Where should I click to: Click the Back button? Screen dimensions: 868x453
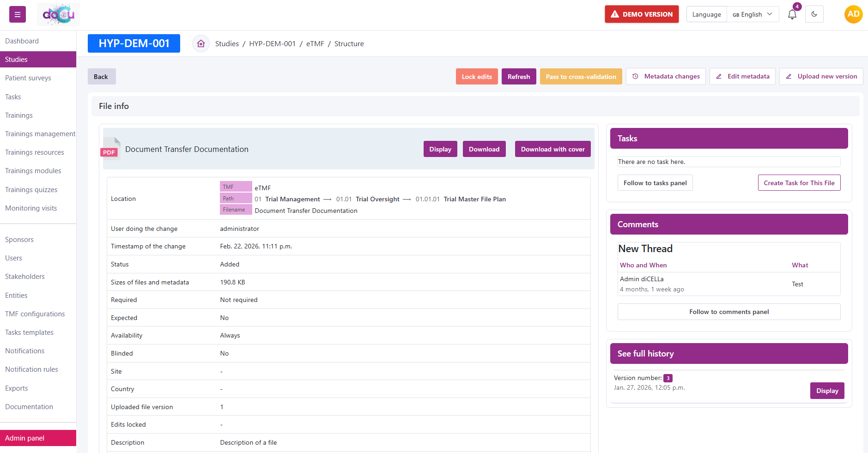102,77
